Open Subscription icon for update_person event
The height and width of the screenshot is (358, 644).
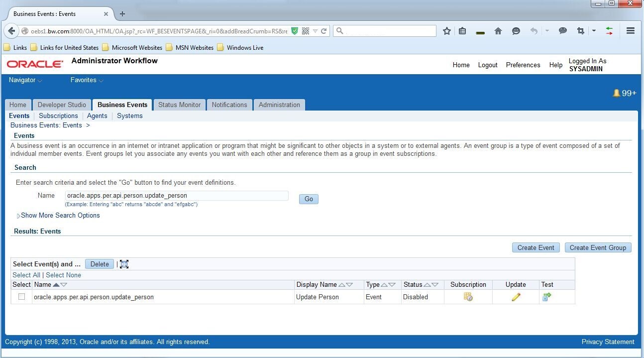[468, 297]
